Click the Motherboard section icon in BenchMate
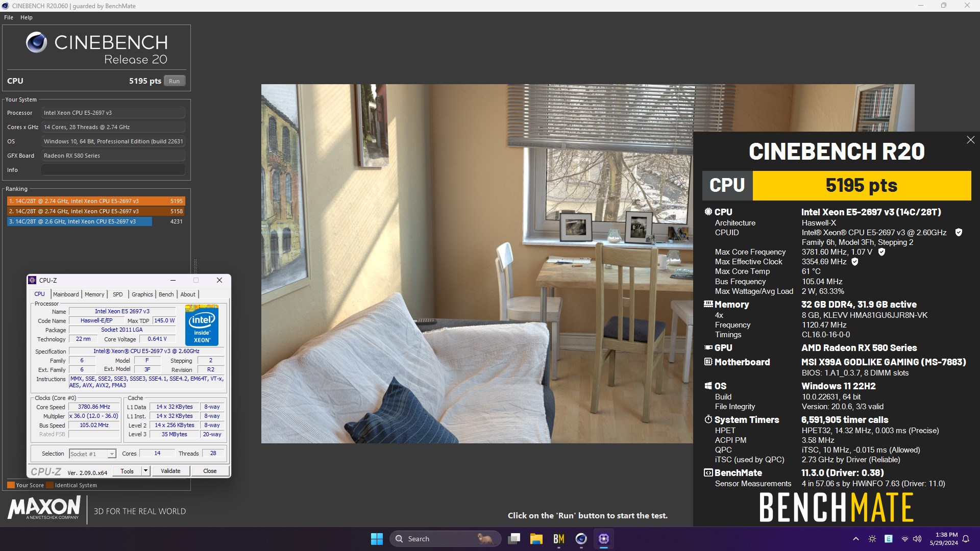Screen dimensions: 980x551 click(708, 362)
